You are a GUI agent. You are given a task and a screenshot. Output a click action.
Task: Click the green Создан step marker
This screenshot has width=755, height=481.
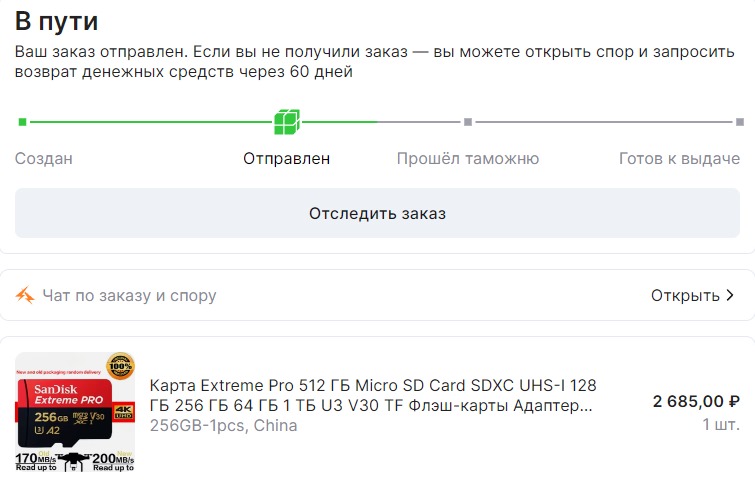click(22, 123)
